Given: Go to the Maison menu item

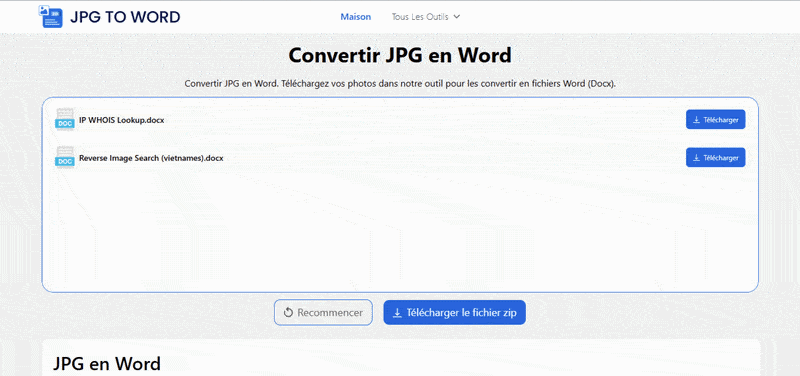Looking at the screenshot, I should tap(356, 17).
